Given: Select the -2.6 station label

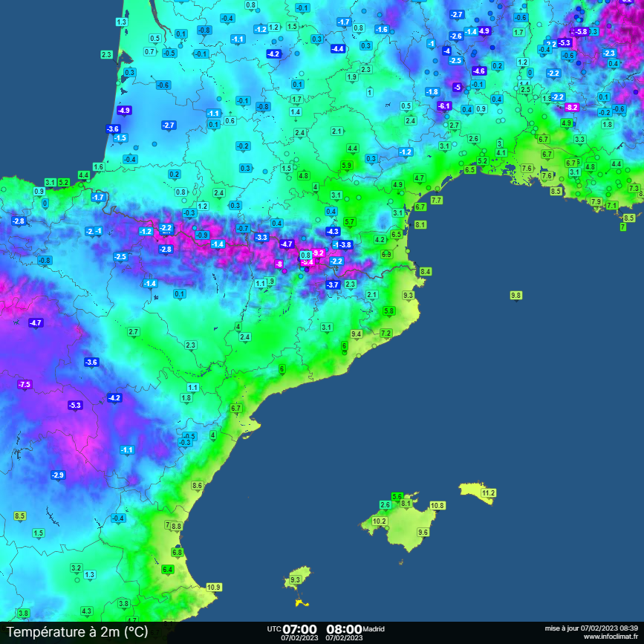Looking at the screenshot, I should 456,36.
